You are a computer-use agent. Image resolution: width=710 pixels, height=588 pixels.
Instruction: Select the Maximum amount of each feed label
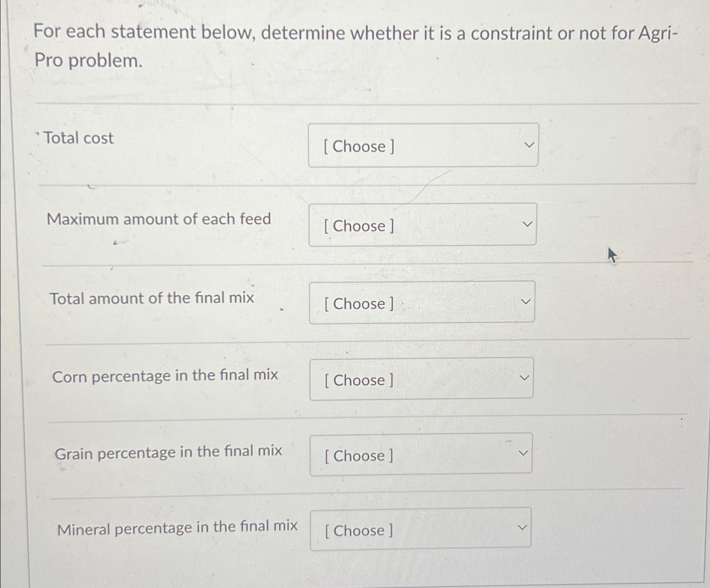[159, 219]
